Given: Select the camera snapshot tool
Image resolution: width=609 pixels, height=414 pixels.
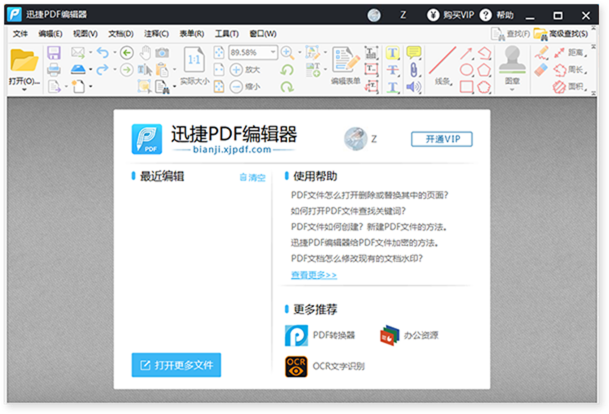Looking at the screenshot, I should tap(162, 52).
